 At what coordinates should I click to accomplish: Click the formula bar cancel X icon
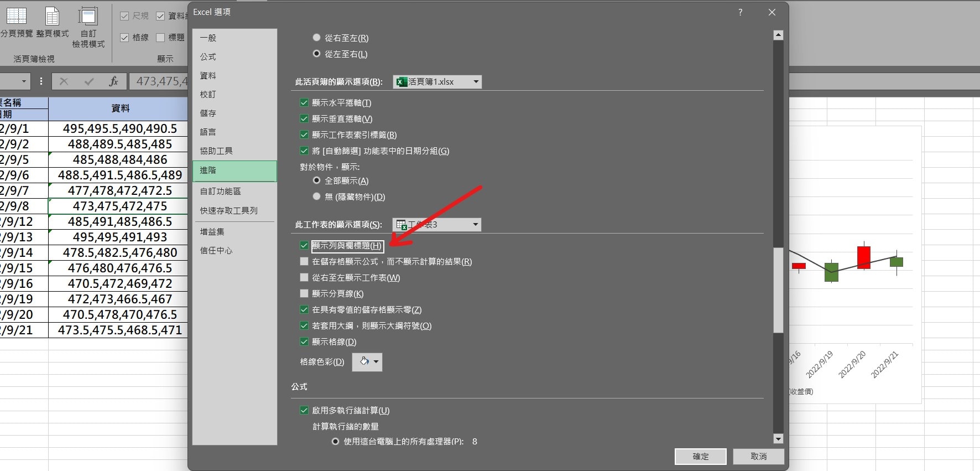coord(64,81)
